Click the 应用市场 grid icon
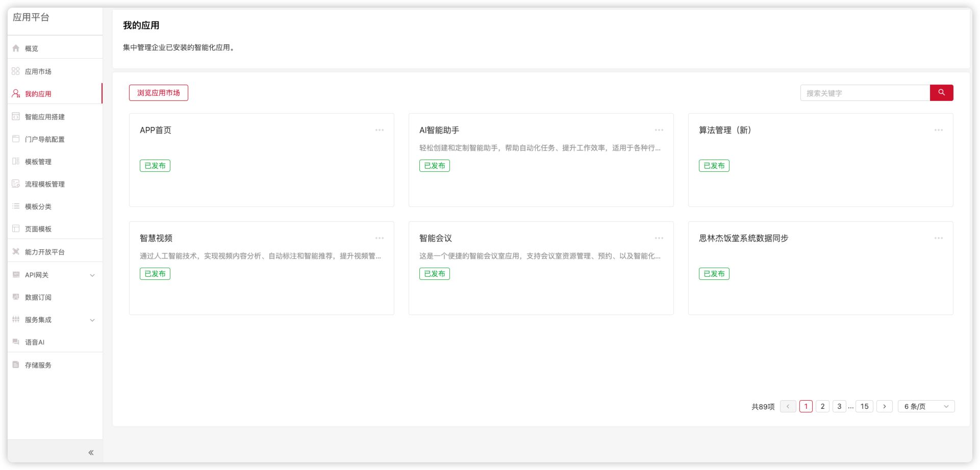This screenshot has height=470, width=980. tap(16, 71)
